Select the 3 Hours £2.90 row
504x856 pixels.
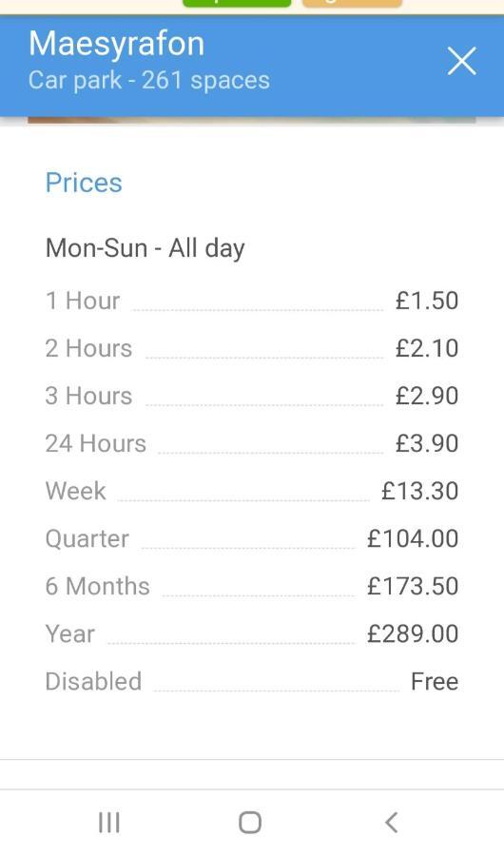(252, 396)
